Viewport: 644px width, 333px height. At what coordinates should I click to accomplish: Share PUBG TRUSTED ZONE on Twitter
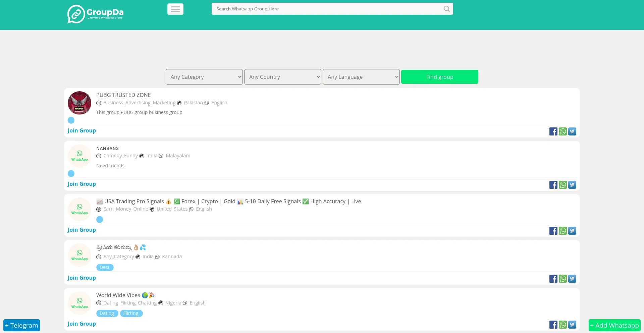[x=572, y=131]
